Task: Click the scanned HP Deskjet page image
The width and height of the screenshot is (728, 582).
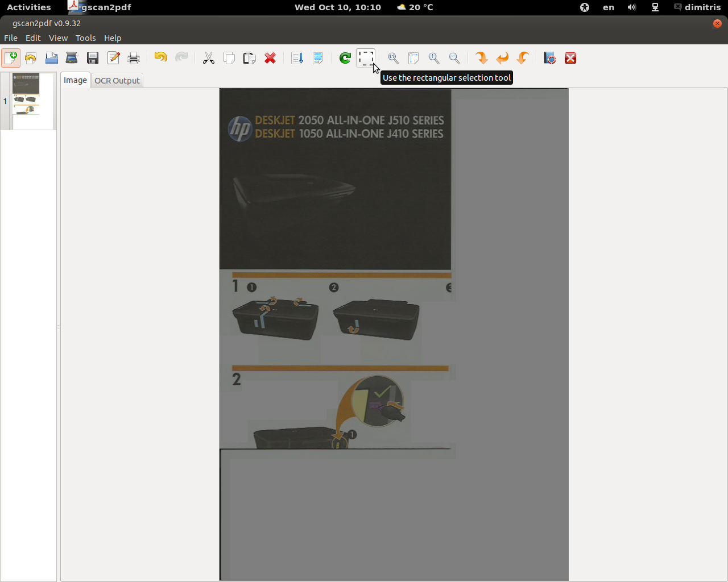Action: (x=394, y=334)
